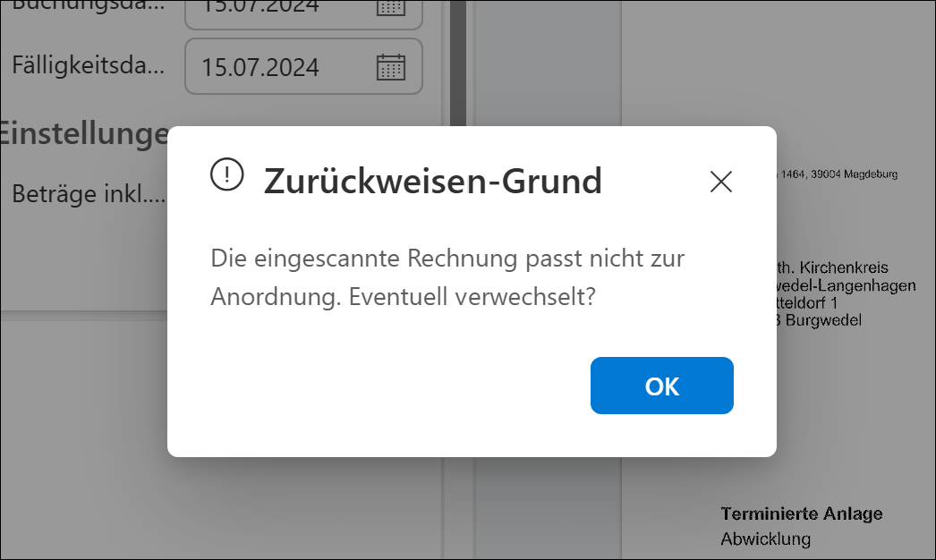This screenshot has width=936, height=560.
Task: Click the exclamation icon beside the dialog title
Action: (227, 174)
